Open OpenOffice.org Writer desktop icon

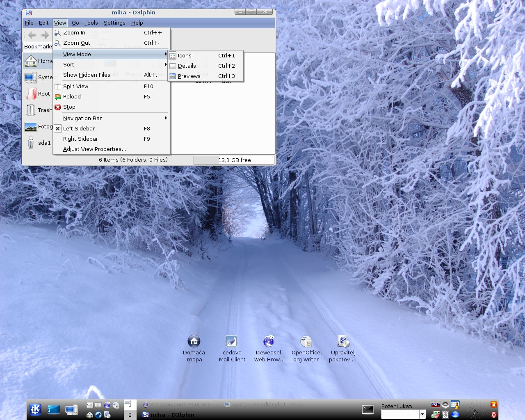(306, 349)
